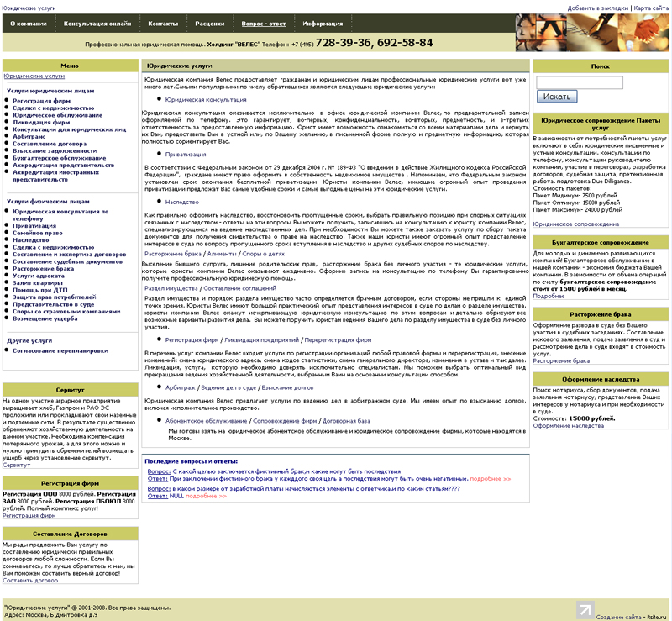Open Бухгалтерское обслуживание menu link
The image size is (672, 621).
[59, 158]
